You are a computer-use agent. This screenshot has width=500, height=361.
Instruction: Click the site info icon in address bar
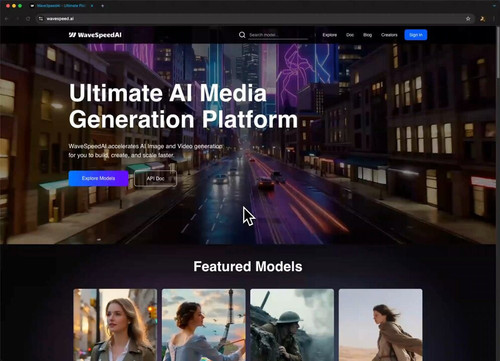click(41, 19)
